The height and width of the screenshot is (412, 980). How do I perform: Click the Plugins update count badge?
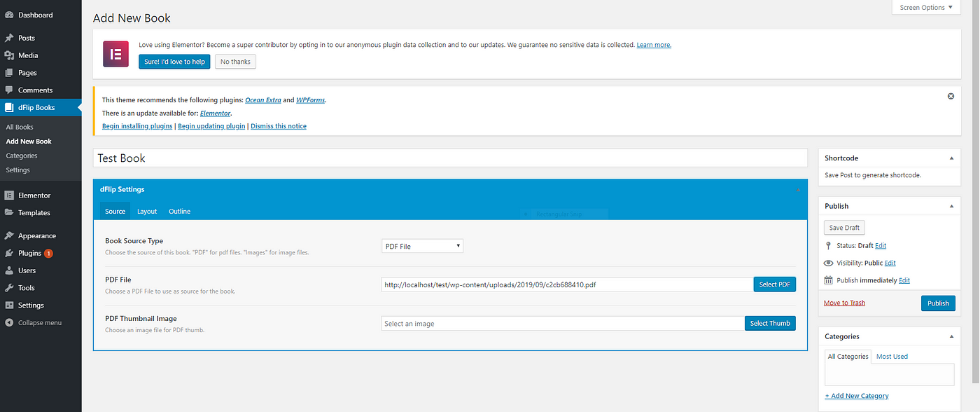coord(48,253)
